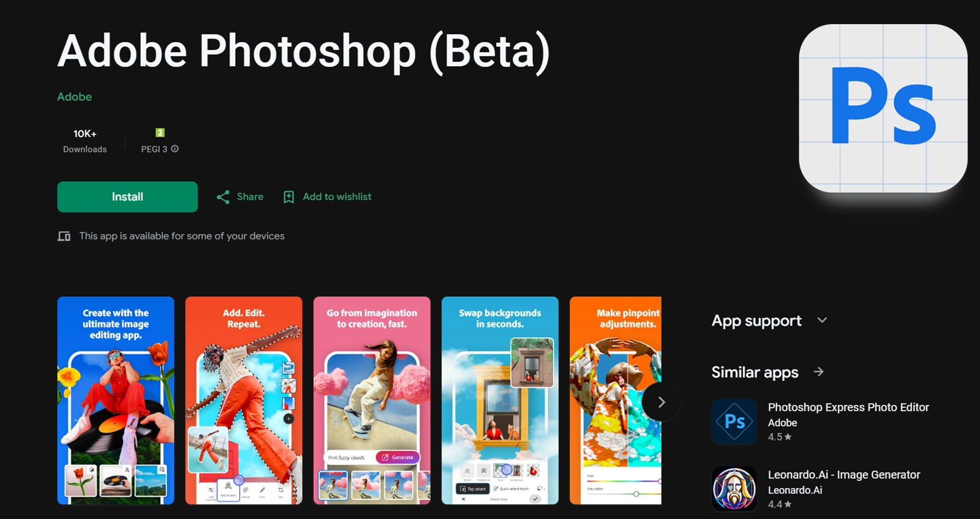Open the Adobe developer page link
Viewport: 980px width, 519px height.
[x=75, y=97]
